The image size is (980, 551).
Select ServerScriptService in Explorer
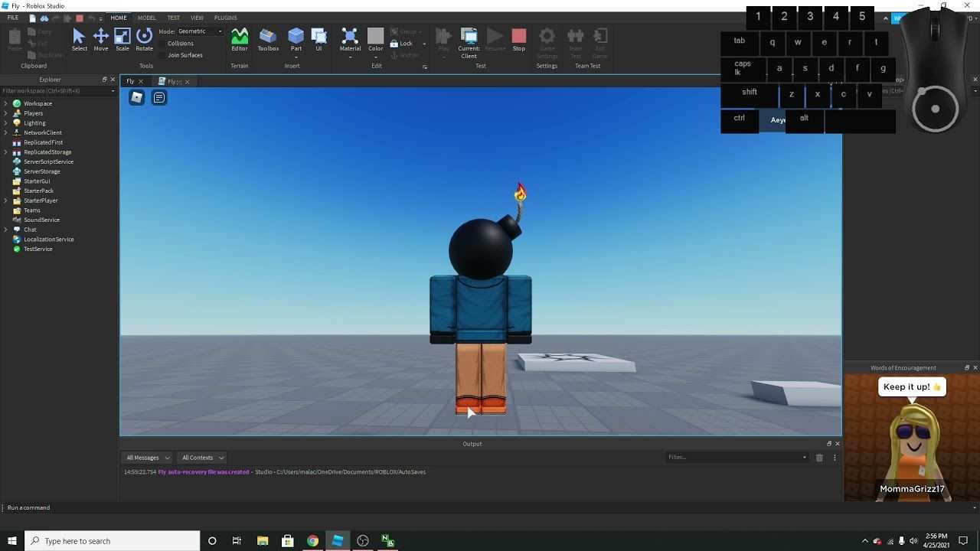point(48,161)
